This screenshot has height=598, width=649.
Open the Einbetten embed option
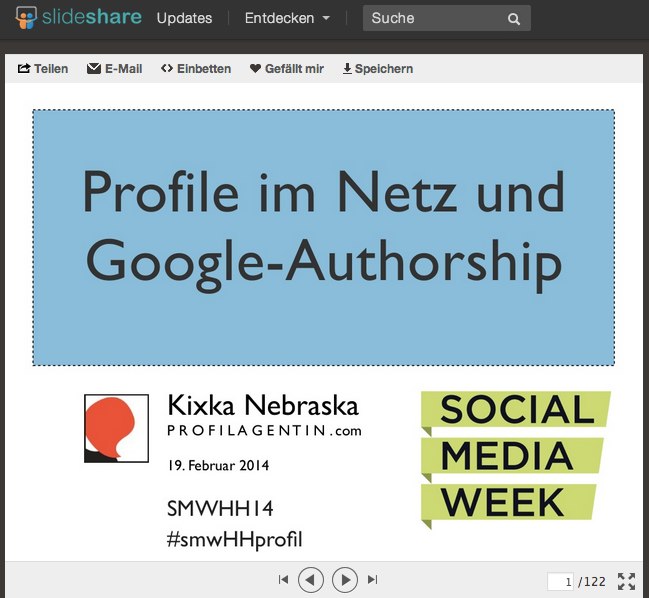click(x=196, y=69)
